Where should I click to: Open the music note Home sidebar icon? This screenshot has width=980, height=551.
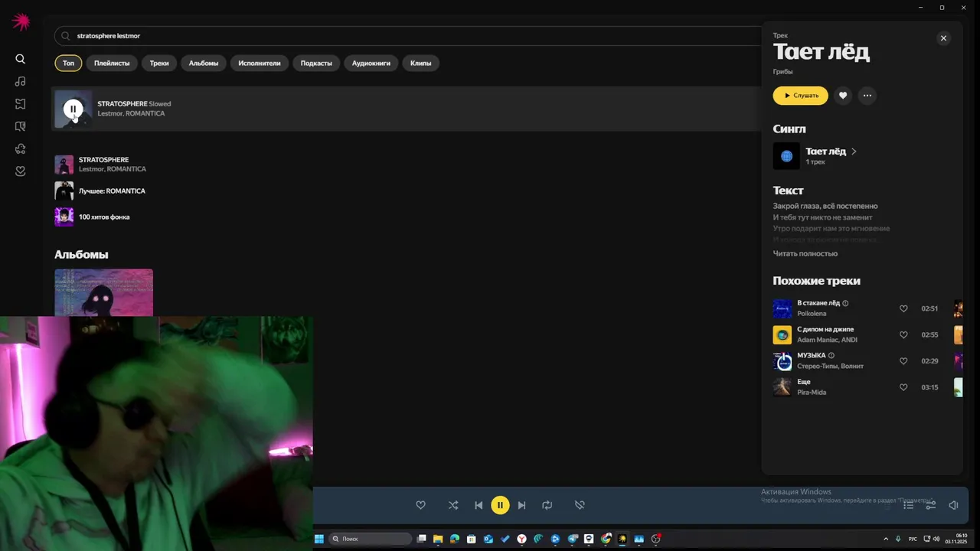pyautogui.click(x=21, y=81)
